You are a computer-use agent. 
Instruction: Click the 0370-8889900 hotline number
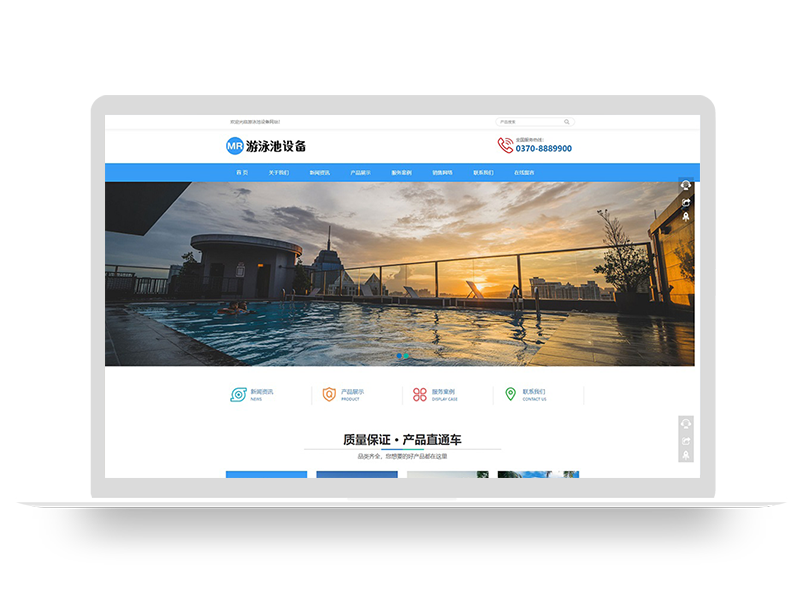[x=543, y=147]
